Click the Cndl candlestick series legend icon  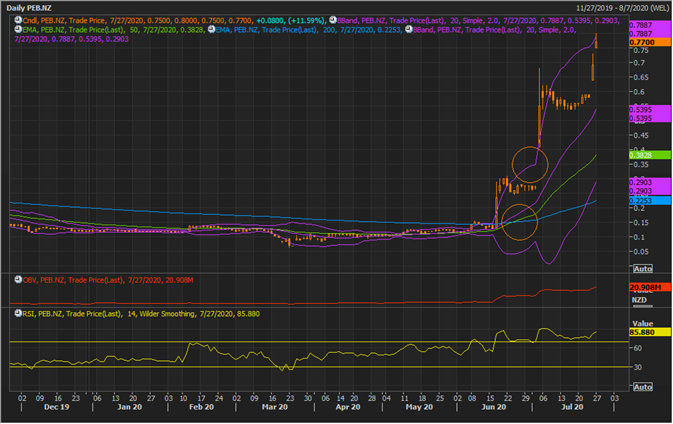coord(18,20)
